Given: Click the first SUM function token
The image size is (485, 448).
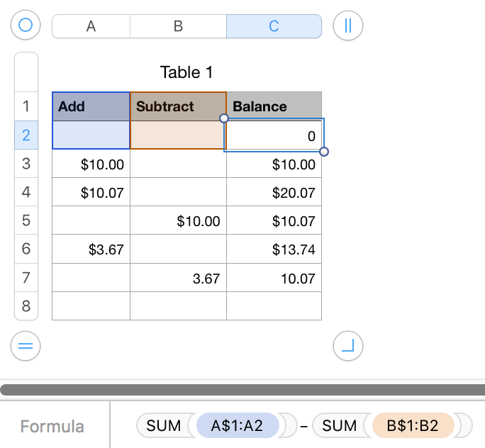Looking at the screenshot, I should click(163, 425).
